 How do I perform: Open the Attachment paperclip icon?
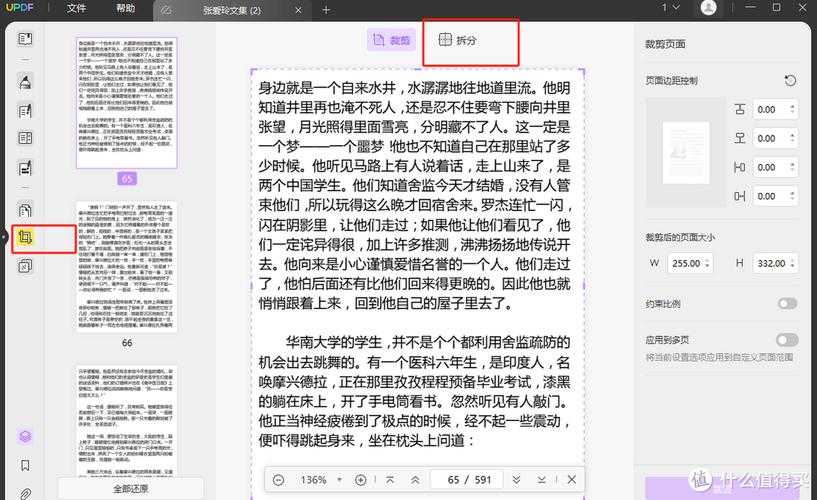25,493
